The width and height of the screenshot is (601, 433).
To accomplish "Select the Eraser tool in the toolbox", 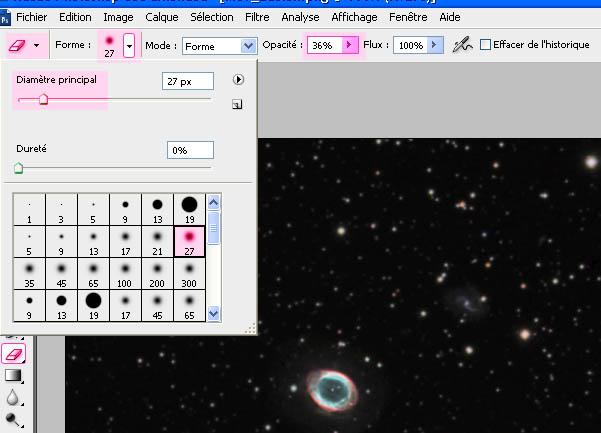I will coord(14,354).
